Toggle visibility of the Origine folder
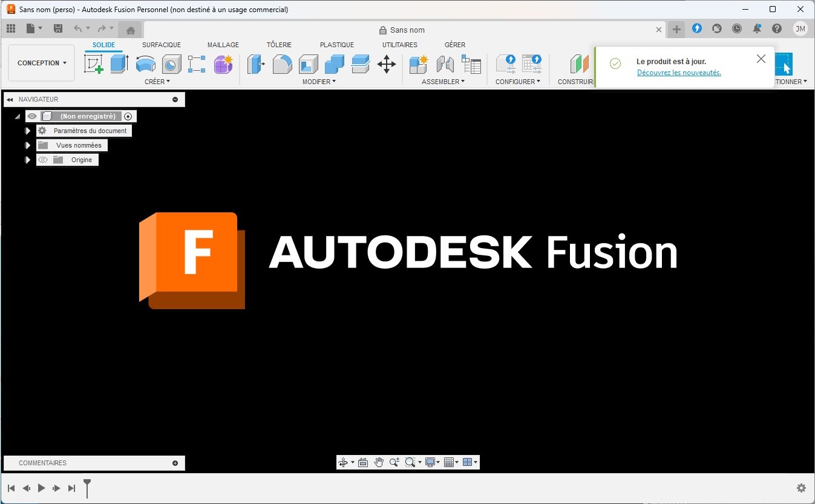Image resolution: width=815 pixels, height=504 pixels. [x=42, y=160]
